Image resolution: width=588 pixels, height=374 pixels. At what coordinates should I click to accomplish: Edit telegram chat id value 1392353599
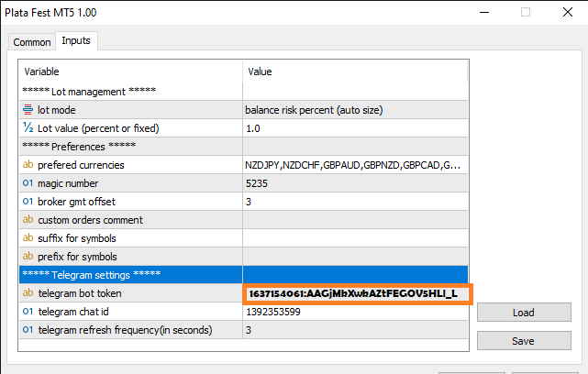(x=355, y=312)
